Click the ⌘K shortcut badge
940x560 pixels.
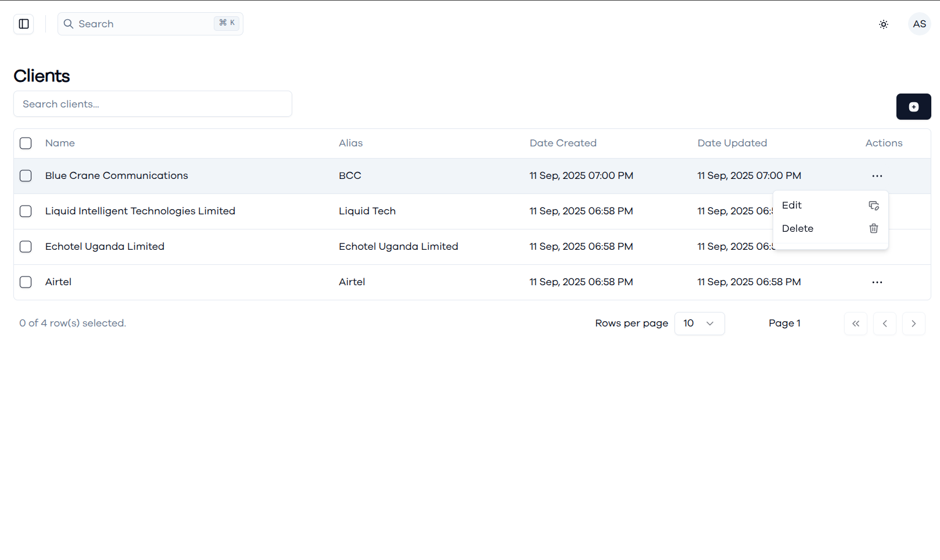(227, 23)
